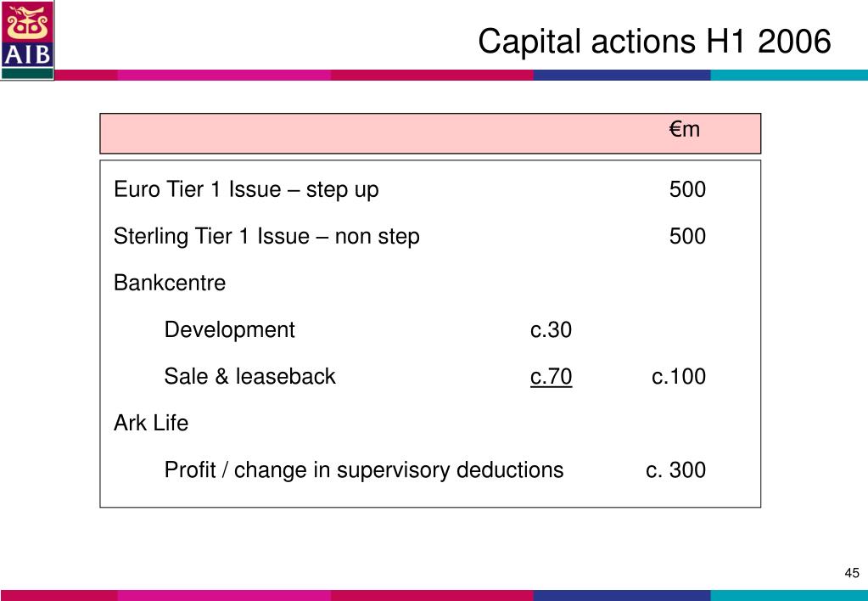Click the pink header band of table
This screenshot has height=601, width=868.
[430, 133]
